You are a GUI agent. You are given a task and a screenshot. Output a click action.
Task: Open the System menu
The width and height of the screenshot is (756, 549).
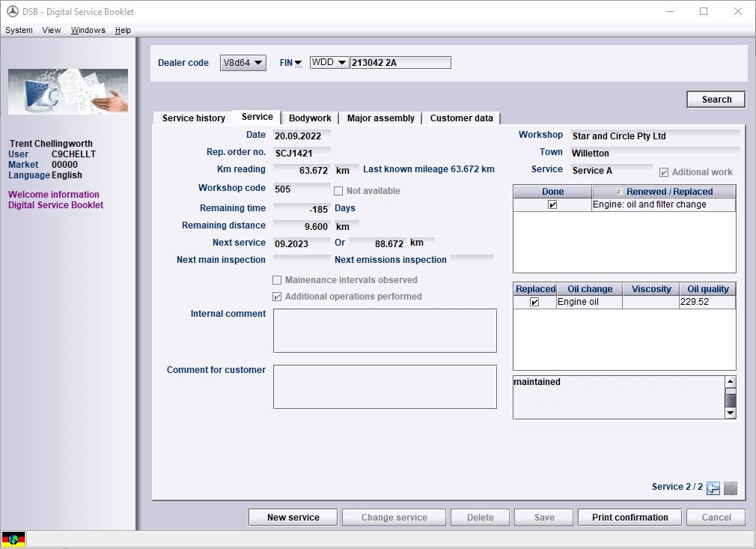pyautogui.click(x=19, y=30)
